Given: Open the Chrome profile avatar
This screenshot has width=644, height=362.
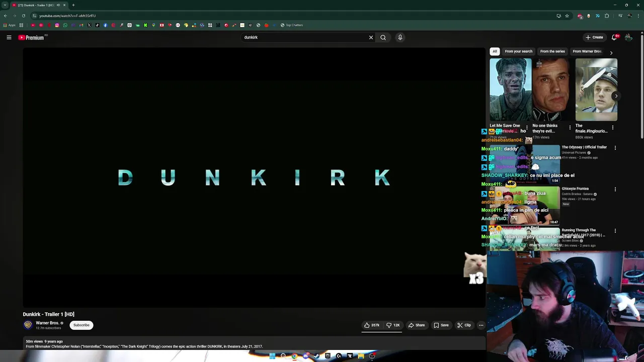Looking at the screenshot, I should [x=629, y=16].
